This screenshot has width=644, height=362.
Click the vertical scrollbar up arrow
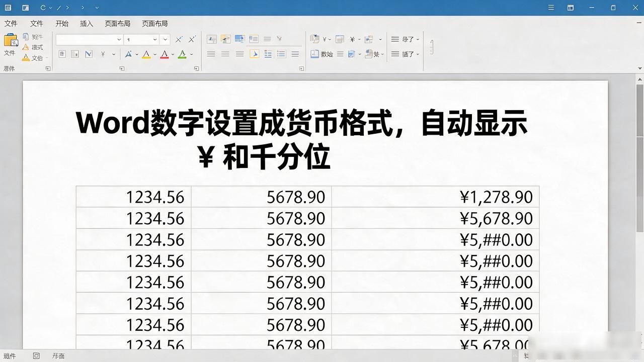point(640,79)
